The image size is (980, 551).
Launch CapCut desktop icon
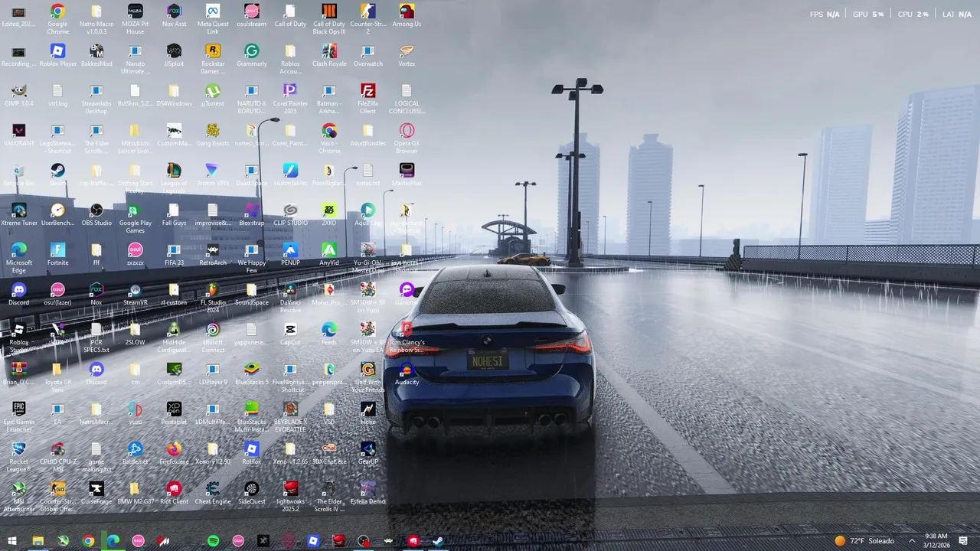290,334
